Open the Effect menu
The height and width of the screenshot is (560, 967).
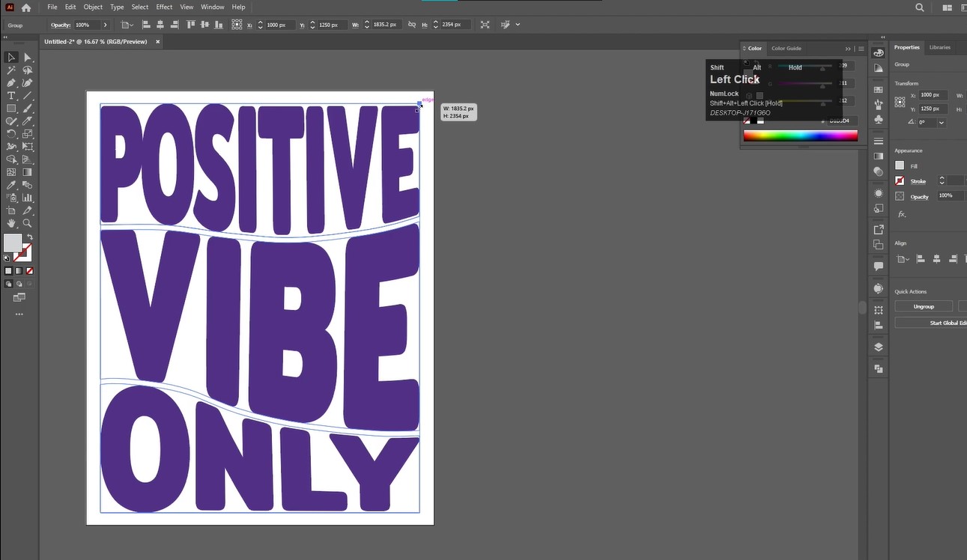[x=164, y=7]
